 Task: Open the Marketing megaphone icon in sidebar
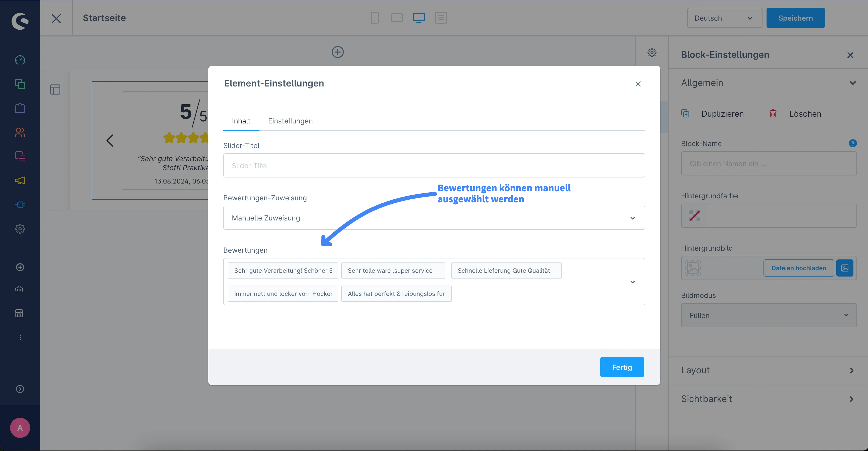point(20,181)
